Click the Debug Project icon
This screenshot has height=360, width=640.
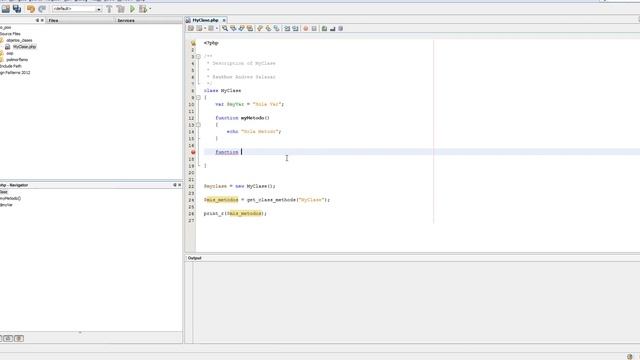(143, 9)
